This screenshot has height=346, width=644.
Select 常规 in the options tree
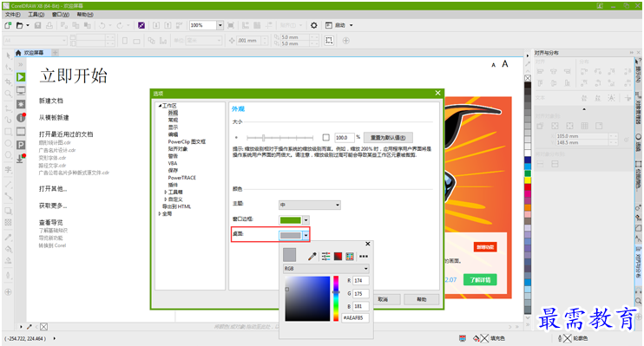click(x=173, y=121)
